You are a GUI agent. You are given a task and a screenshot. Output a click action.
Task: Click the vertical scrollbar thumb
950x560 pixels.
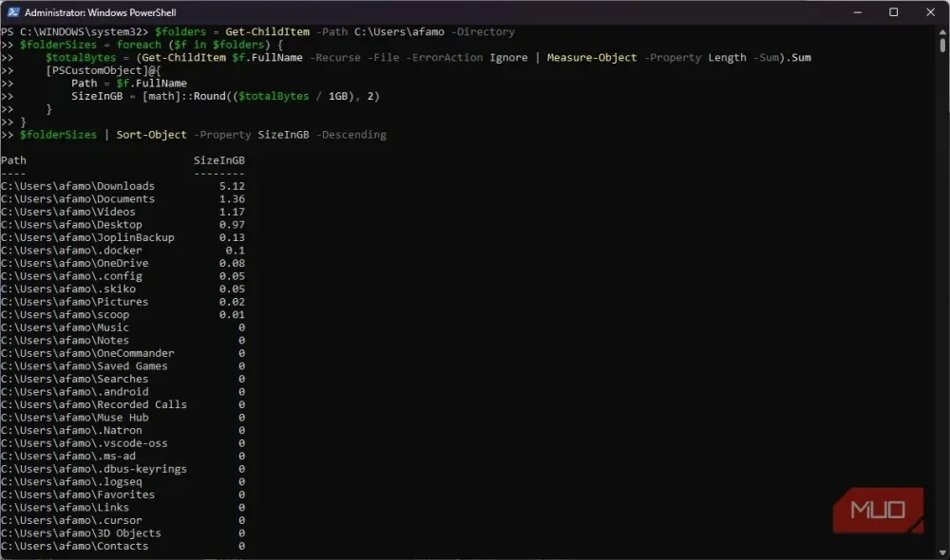[942, 46]
